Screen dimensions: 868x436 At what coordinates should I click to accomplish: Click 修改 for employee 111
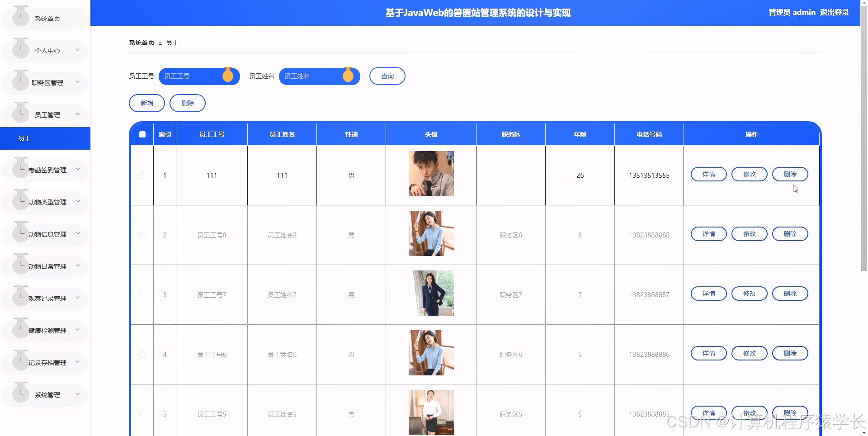pos(750,174)
